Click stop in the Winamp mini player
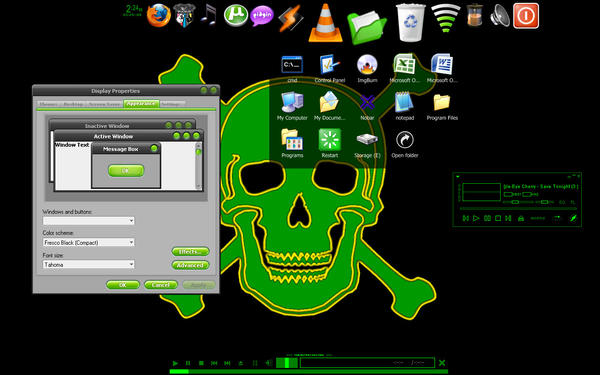Viewport: 600px width, 375px height. pos(498,218)
